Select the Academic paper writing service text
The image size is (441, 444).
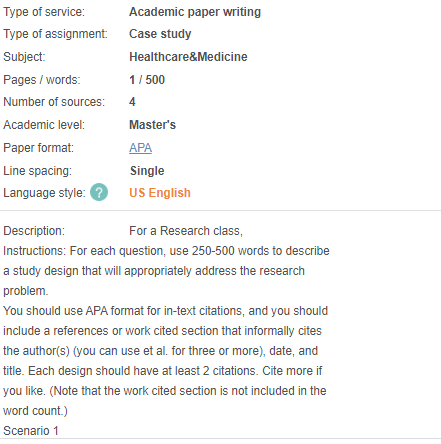tap(195, 12)
